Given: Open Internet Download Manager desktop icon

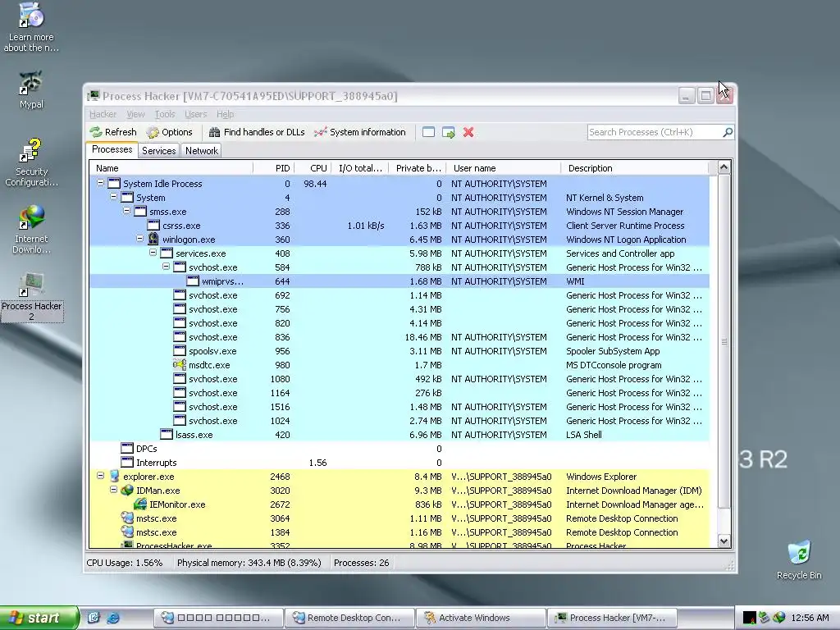Looking at the screenshot, I should point(31,230).
